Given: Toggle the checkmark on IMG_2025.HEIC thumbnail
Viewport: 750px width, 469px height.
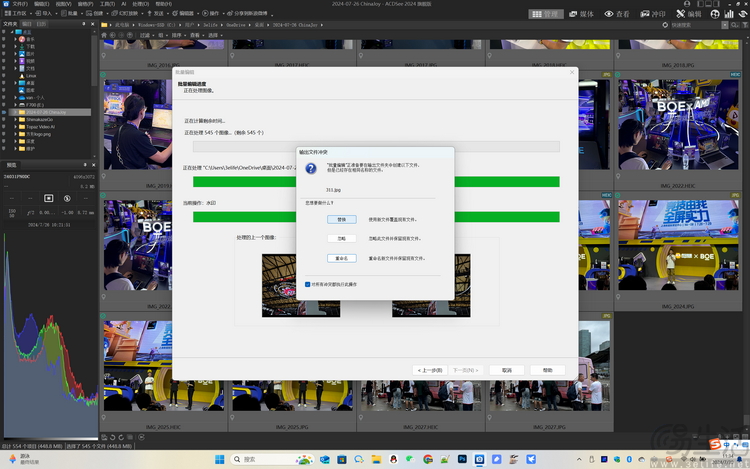Looking at the screenshot, I should pos(103,316).
